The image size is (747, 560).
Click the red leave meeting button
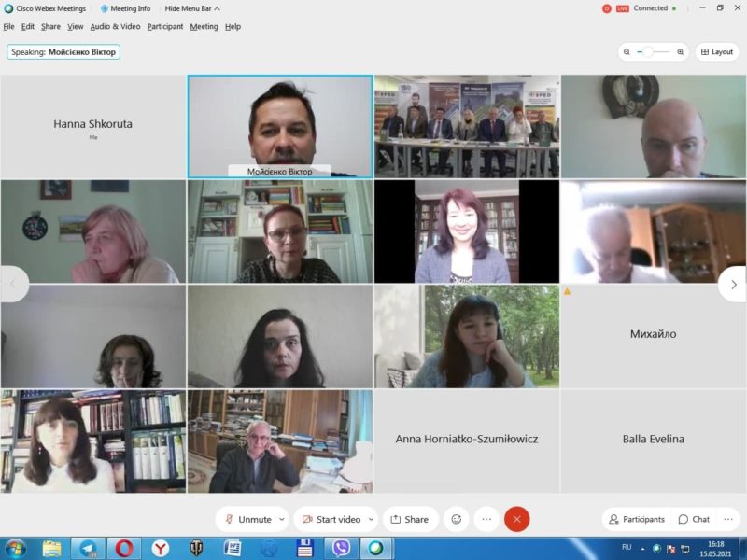(516, 520)
